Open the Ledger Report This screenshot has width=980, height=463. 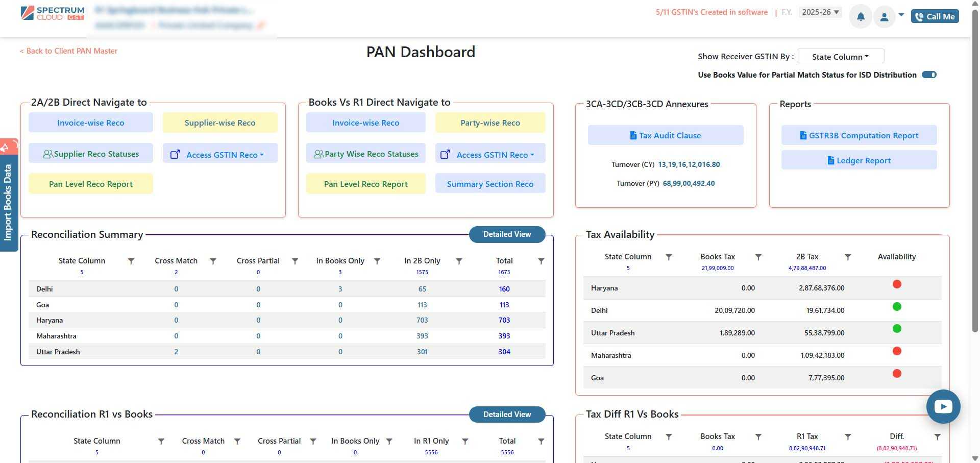[x=859, y=160]
